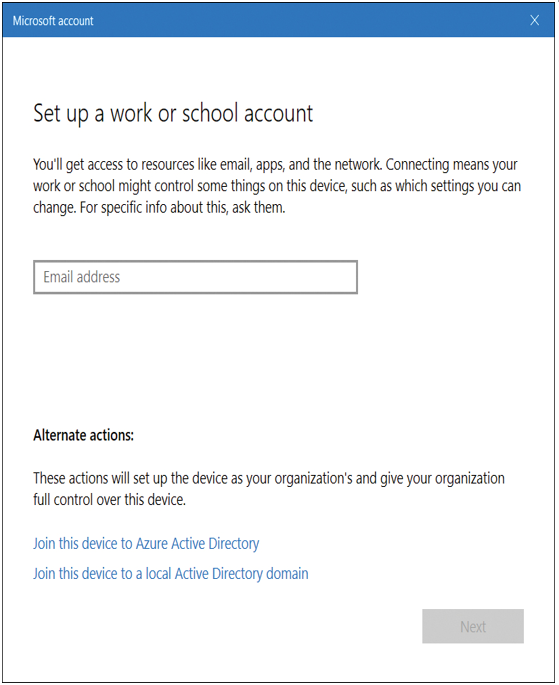Click the 'Set up a work or school account' heading
Image resolution: width=559 pixels, height=685 pixels.
[173, 114]
